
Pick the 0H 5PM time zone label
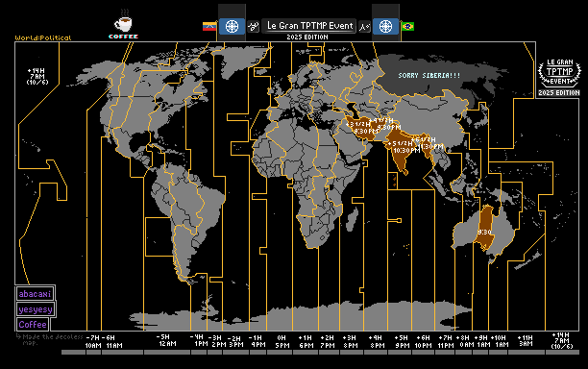pyautogui.click(x=282, y=341)
